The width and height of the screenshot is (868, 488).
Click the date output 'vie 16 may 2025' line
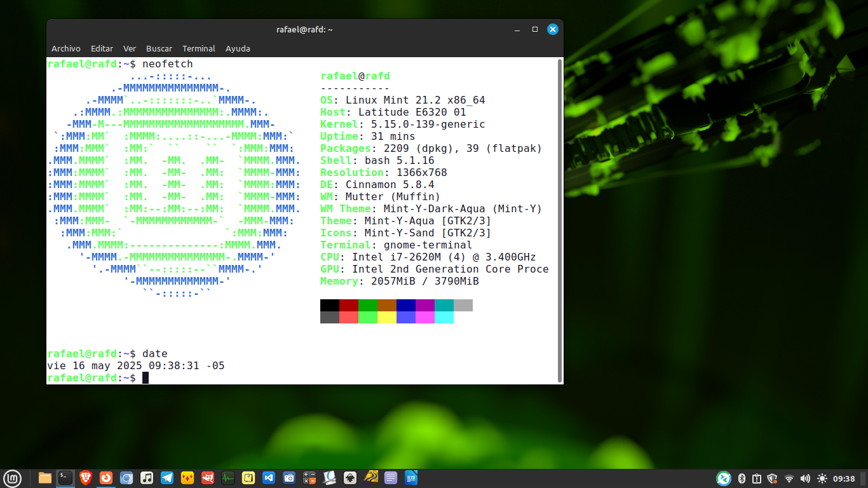pyautogui.click(x=136, y=366)
